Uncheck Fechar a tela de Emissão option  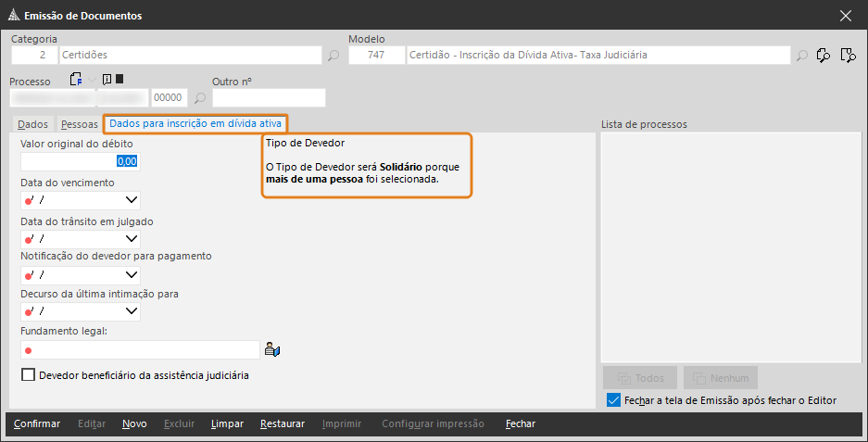click(613, 400)
